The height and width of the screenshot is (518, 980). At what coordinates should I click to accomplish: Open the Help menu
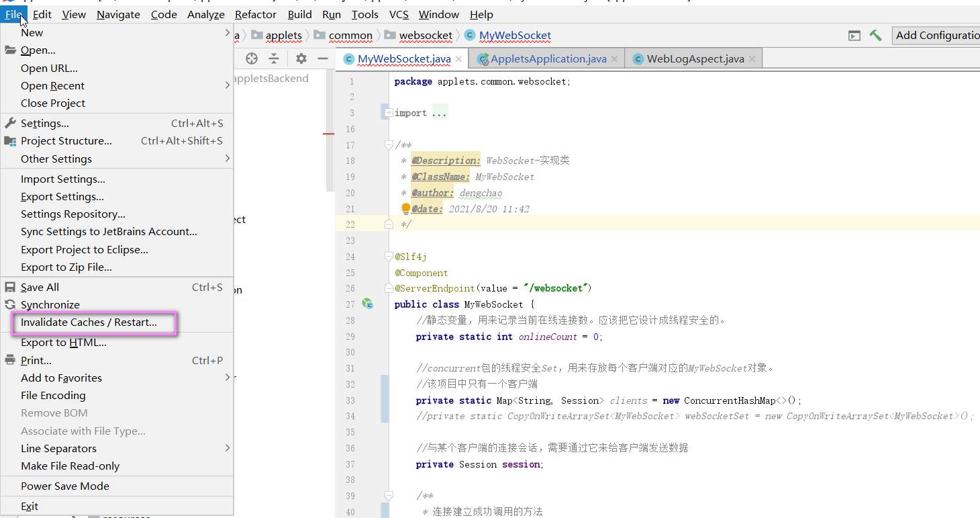tap(481, 14)
